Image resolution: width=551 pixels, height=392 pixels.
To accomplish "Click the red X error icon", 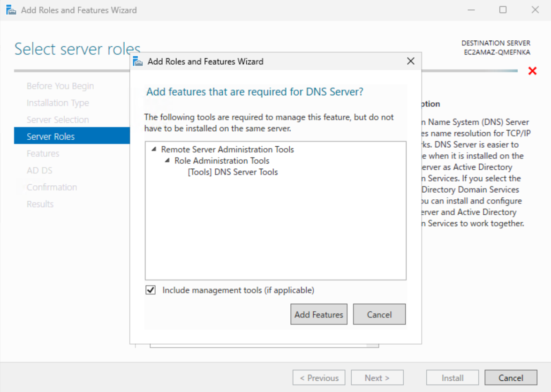I will coord(532,71).
